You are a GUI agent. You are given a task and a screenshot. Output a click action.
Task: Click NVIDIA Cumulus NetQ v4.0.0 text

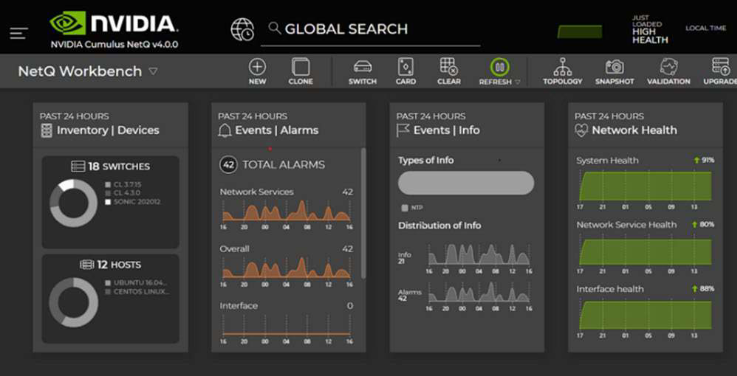pos(114,46)
